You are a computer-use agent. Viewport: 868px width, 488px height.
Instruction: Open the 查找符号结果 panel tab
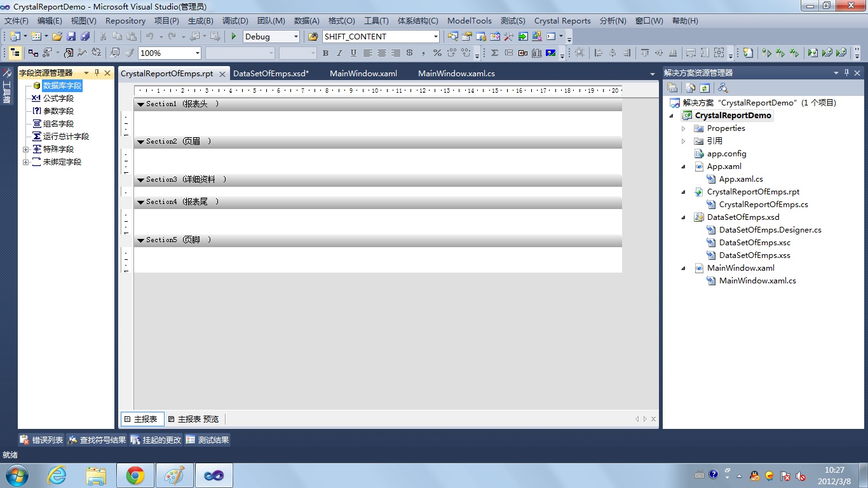[97, 440]
